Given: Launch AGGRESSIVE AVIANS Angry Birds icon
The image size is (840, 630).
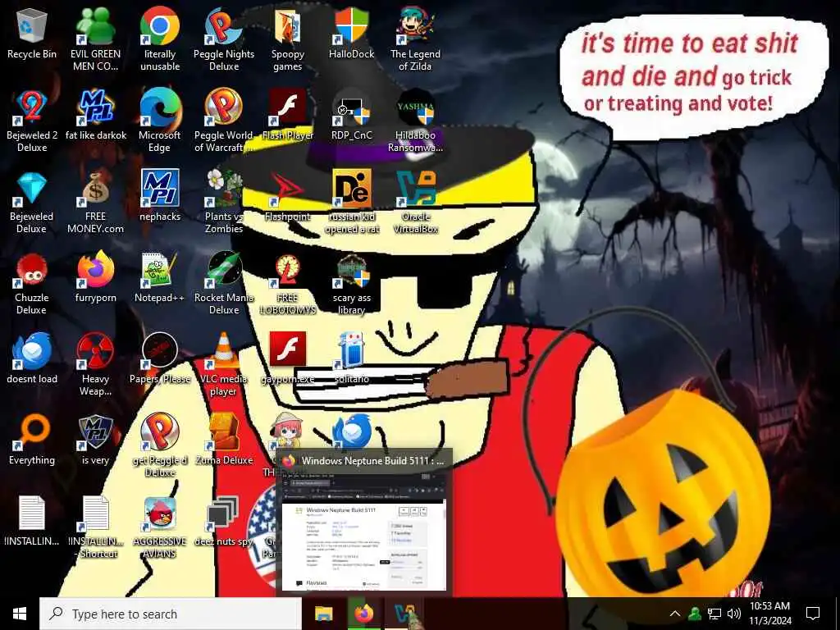Looking at the screenshot, I should pos(160,514).
